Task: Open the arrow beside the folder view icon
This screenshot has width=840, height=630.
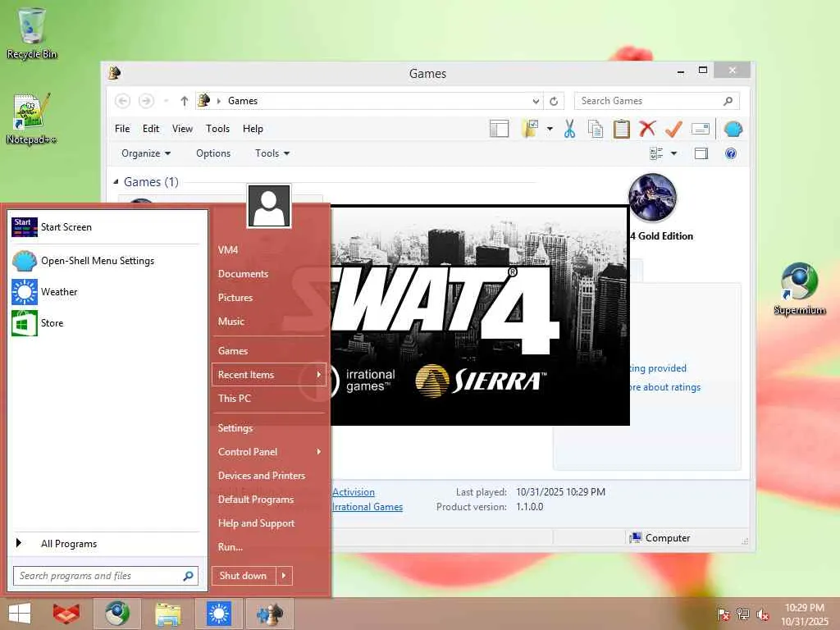Action: [x=550, y=129]
